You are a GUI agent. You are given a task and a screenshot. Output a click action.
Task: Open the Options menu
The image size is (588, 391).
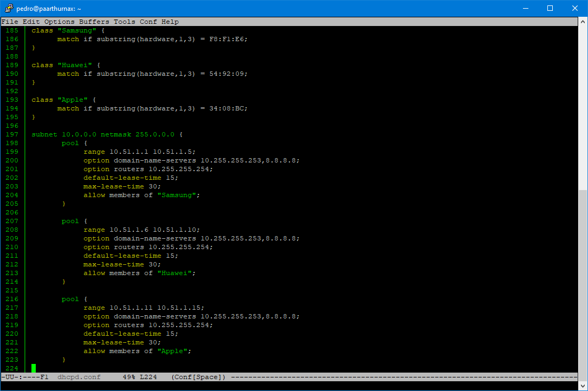[59, 22]
